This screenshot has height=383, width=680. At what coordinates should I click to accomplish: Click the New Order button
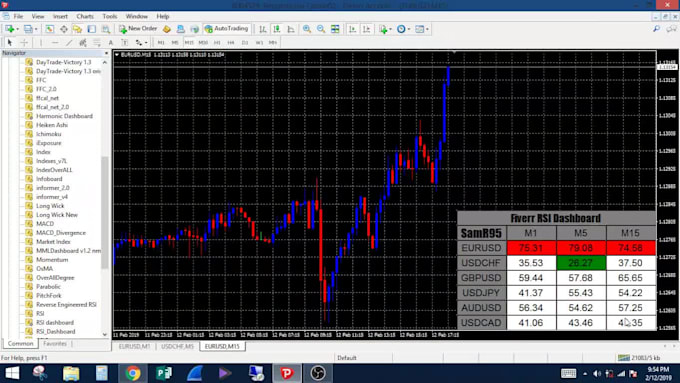click(138, 29)
